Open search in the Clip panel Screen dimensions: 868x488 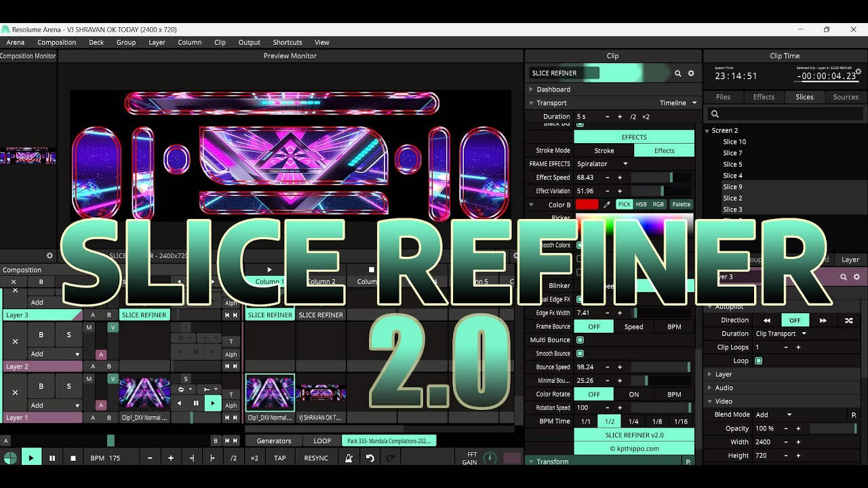[x=677, y=73]
